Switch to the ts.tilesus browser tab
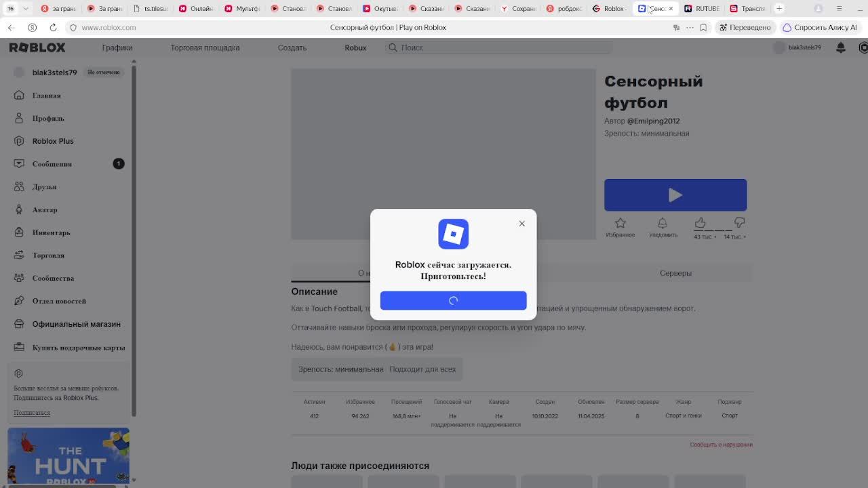Viewport: 868px width, 488px height. pyautogui.click(x=151, y=8)
